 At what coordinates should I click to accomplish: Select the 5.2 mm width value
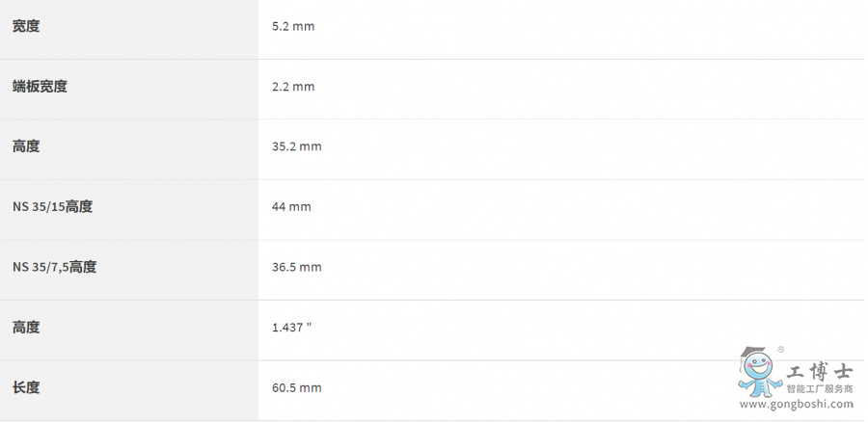tap(293, 26)
